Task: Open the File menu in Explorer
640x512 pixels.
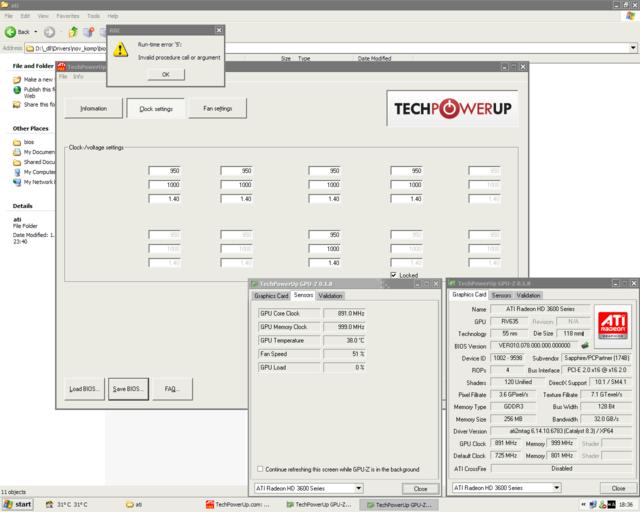Action: point(8,16)
